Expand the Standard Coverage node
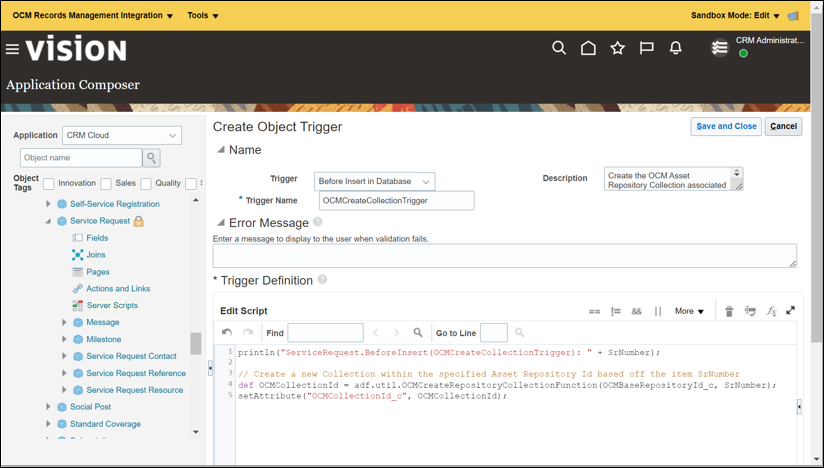 48,424
